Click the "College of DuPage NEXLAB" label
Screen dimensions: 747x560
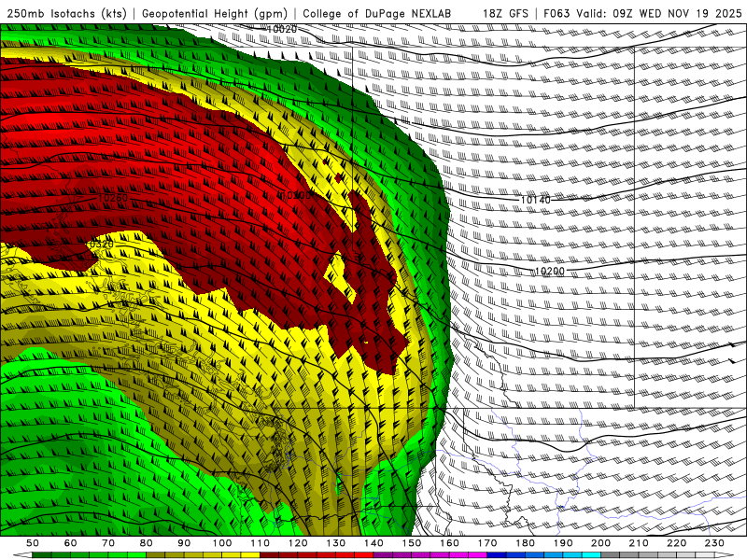point(376,13)
